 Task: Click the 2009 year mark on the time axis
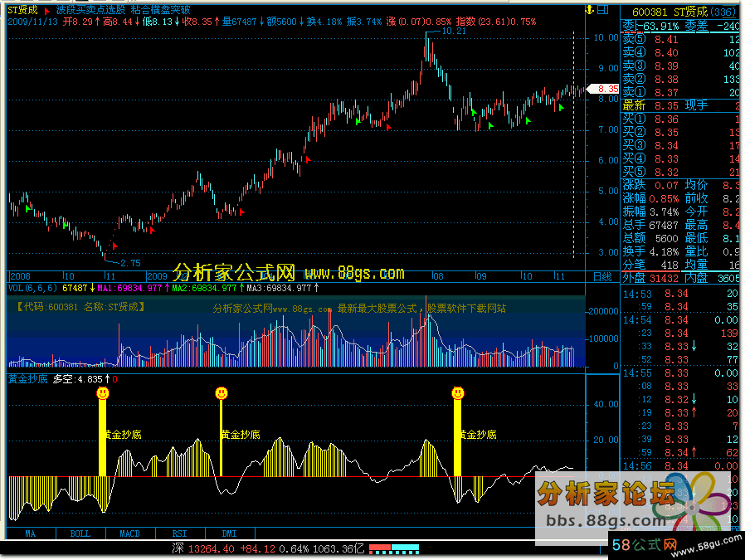(157, 276)
